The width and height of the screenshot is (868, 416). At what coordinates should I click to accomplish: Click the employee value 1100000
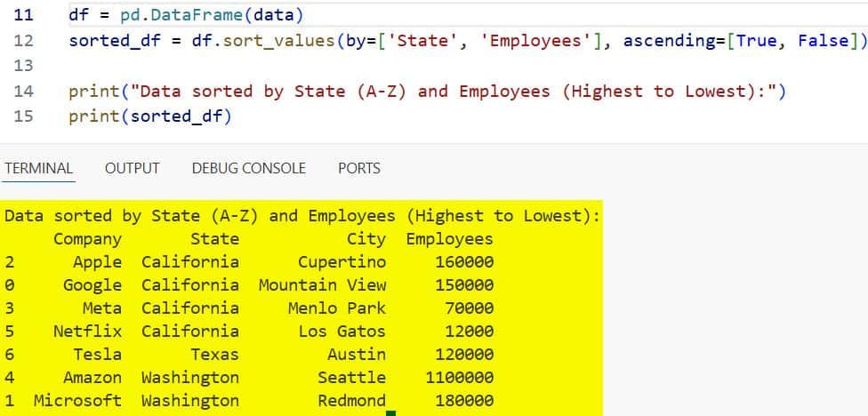(460, 377)
